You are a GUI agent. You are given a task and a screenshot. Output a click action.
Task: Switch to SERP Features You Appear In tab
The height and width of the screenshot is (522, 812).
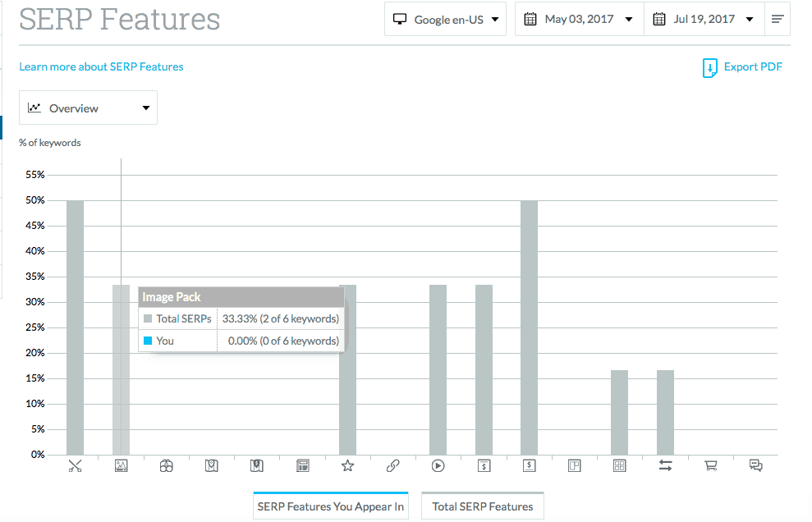330,506
